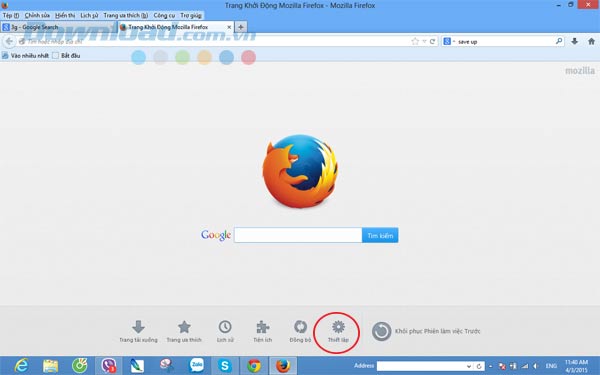Open Sync via the Đồng bộ icon
The width and height of the screenshot is (600, 375).
pos(300,327)
